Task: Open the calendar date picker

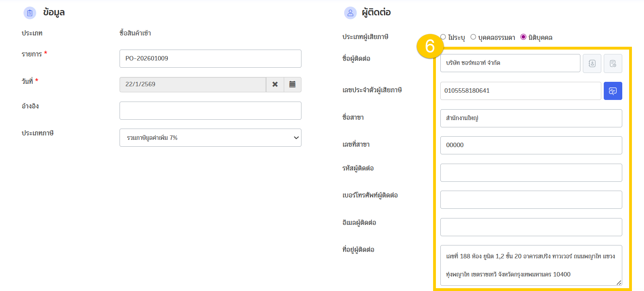Action: [x=293, y=85]
